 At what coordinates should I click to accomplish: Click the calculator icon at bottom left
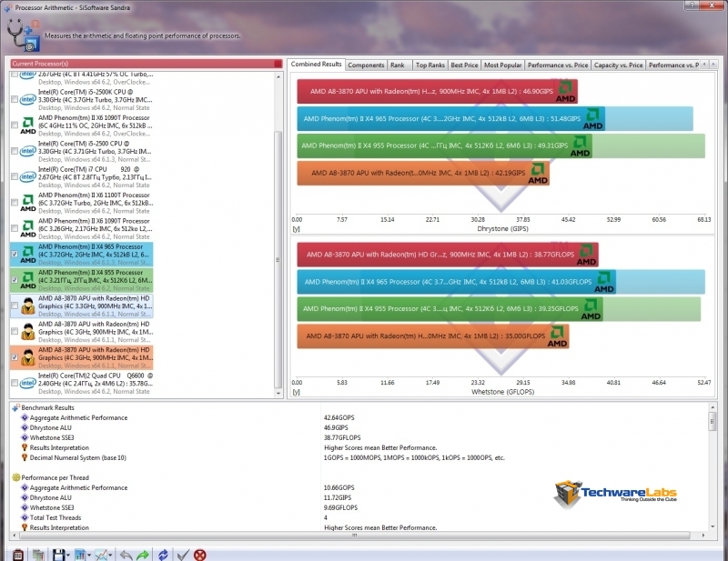(x=17, y=554)
